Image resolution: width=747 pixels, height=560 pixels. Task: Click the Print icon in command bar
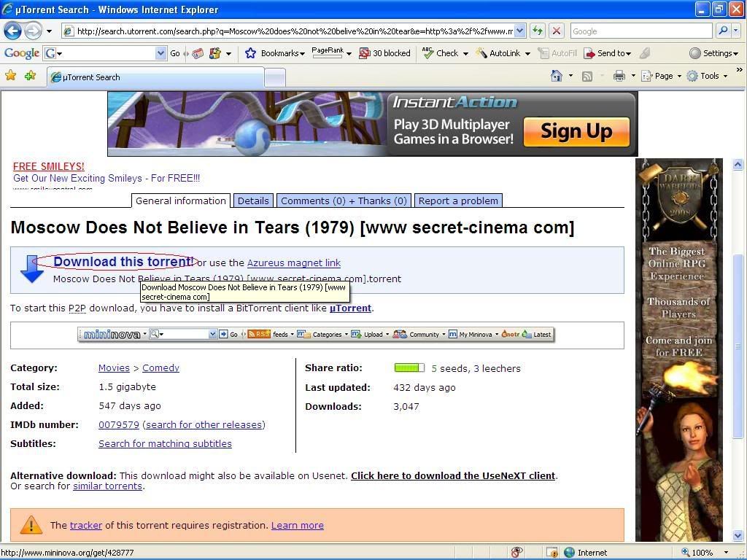click(x=619, y=76)
